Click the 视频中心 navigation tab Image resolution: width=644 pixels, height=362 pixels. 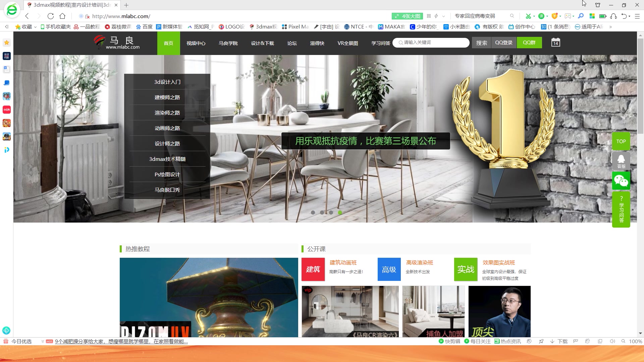(x=196, y=43)
